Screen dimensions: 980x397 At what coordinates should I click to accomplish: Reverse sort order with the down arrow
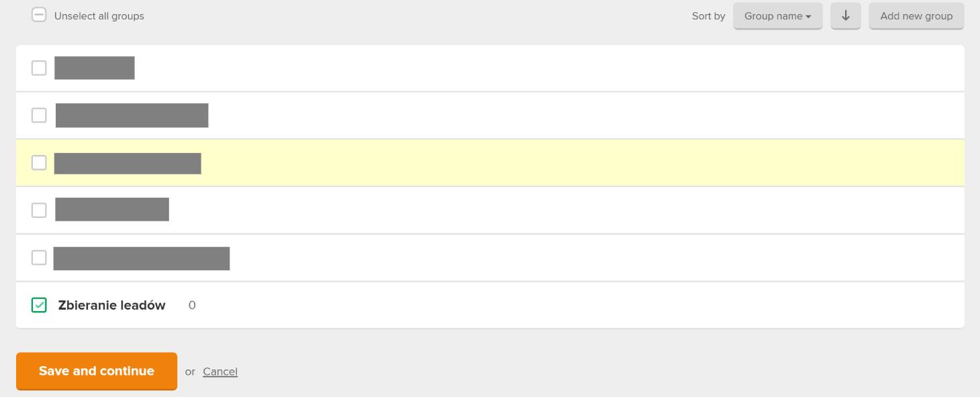pos(846,16)
